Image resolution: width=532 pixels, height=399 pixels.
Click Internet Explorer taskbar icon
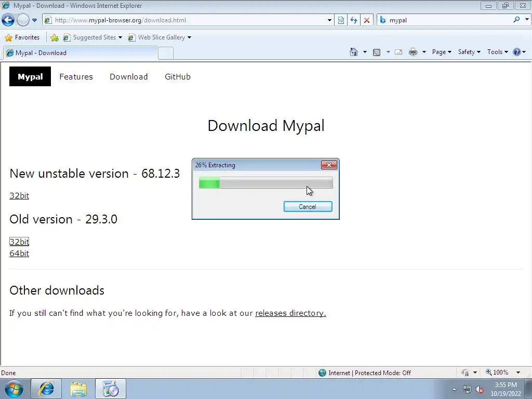(x=46, y=389)
